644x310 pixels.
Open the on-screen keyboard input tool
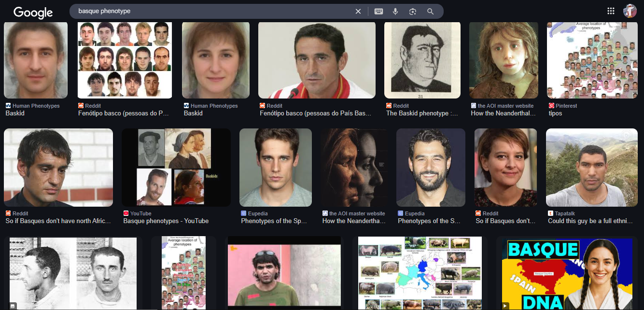point(378,12)
